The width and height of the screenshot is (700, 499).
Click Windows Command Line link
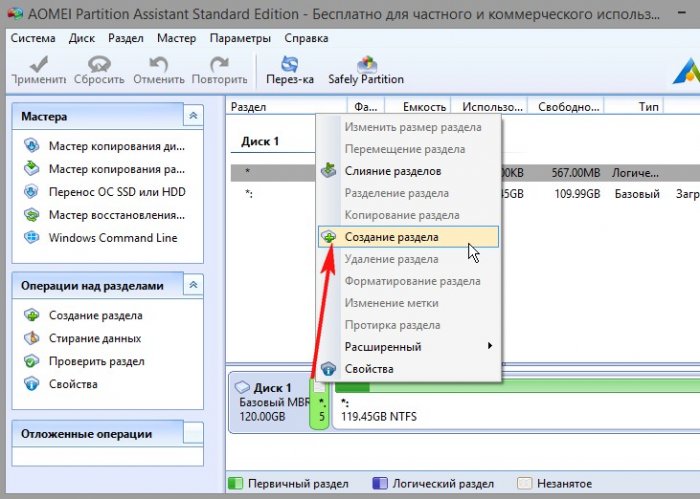(x=113, y=237)
